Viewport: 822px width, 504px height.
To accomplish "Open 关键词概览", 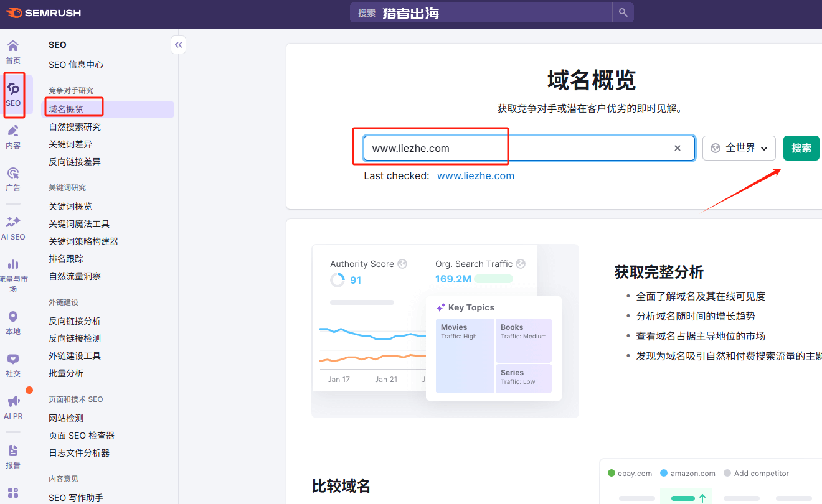I will 70,207.
